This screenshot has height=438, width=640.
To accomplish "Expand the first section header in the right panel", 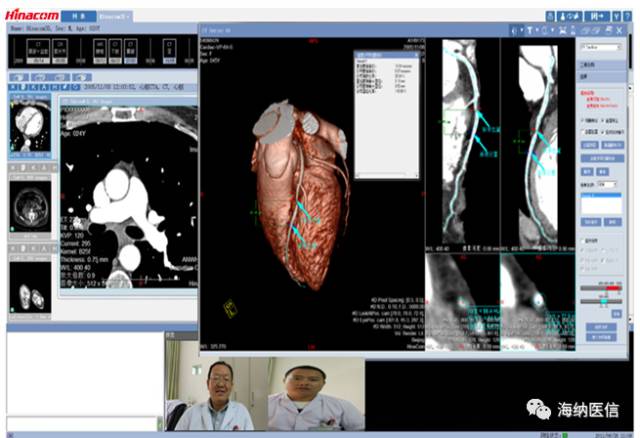I will coord(602,65).
